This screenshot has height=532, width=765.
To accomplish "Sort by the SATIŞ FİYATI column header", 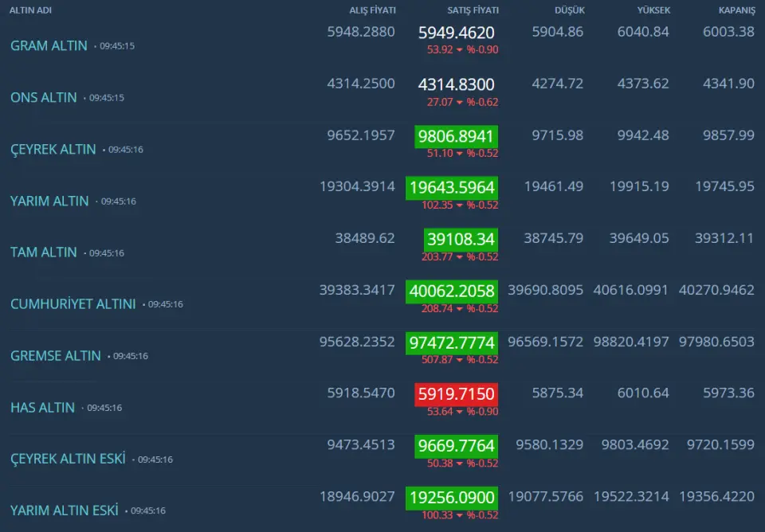I will [x=473, y=10].
